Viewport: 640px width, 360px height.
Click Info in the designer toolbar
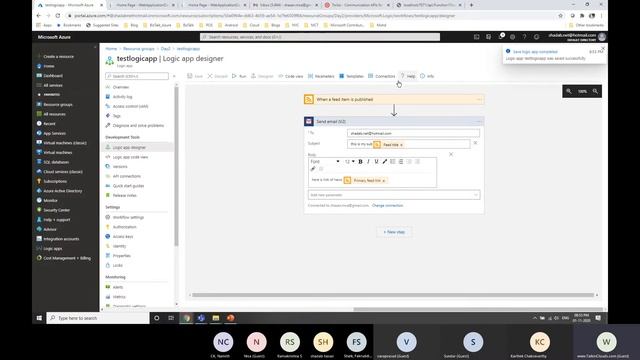tap(427, 76)
